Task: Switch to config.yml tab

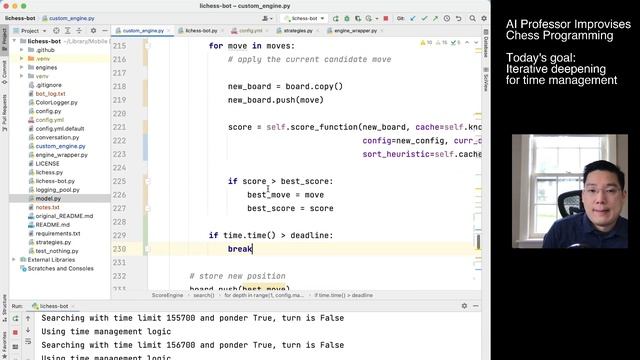Action: tap(249, 31)
